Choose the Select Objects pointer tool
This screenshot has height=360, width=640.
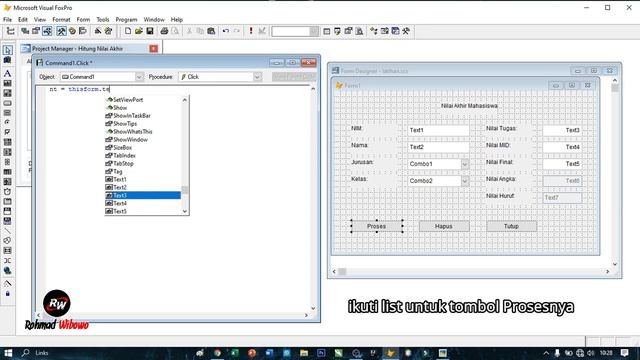(7, 50)
